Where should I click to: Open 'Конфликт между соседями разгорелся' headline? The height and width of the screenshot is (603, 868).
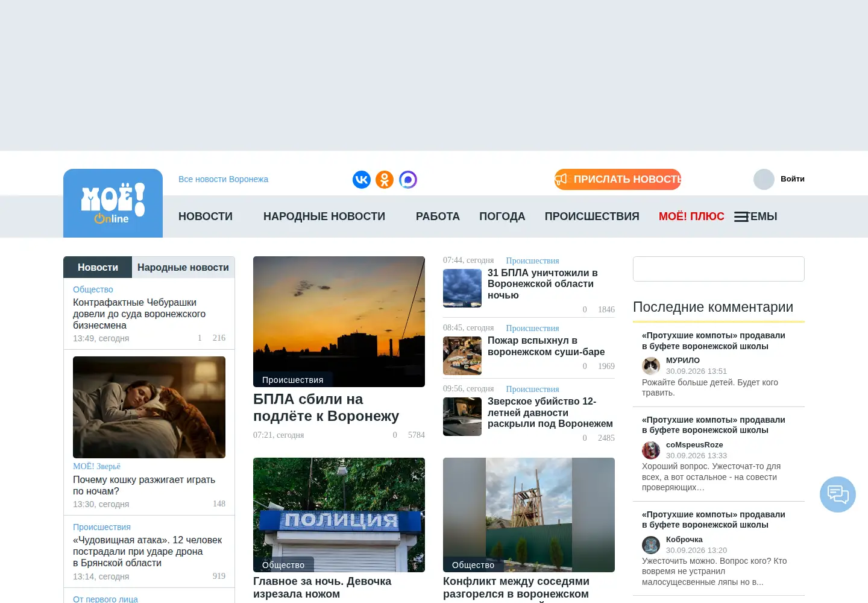516,588
